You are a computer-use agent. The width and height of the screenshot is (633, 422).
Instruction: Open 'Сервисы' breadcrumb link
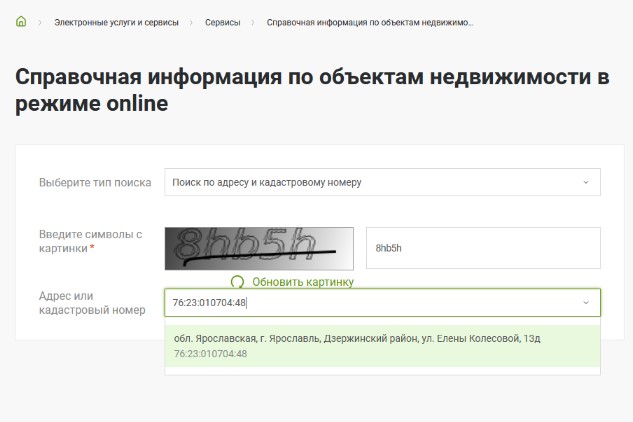[222, 23]
